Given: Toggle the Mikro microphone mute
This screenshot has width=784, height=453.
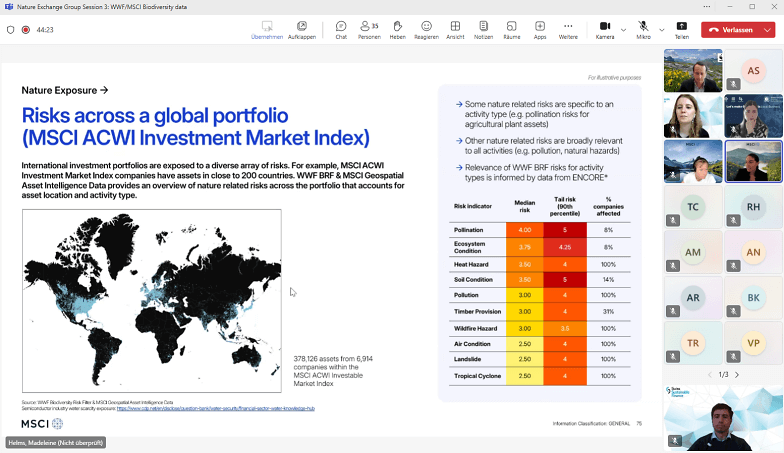Looking at the screenshot, I should [x=643, y=29].
